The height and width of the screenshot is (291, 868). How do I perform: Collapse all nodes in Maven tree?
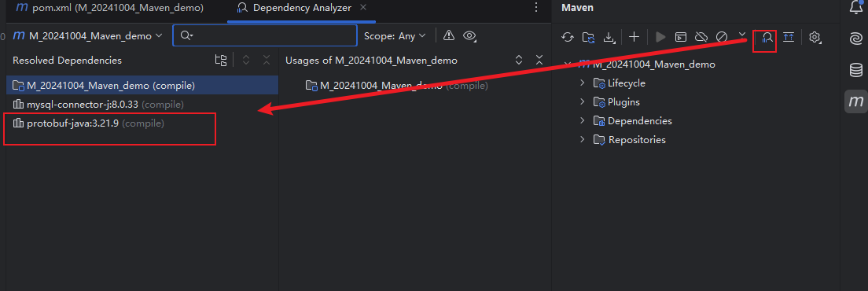point(789,37)
